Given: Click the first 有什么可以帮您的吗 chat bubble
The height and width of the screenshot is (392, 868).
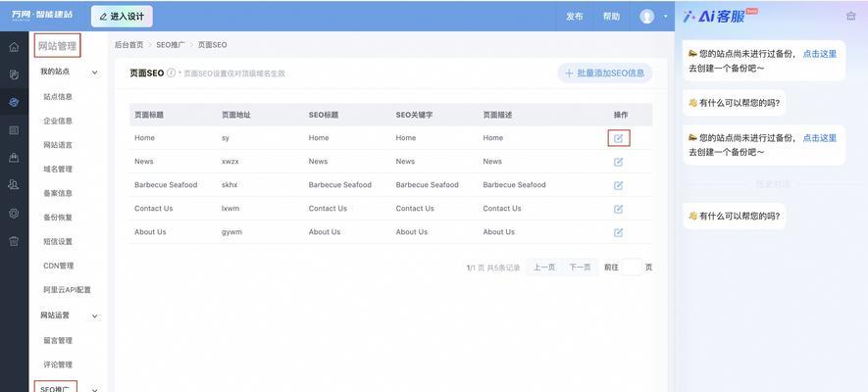Looking at the screenshot, I should pos(734,103).
